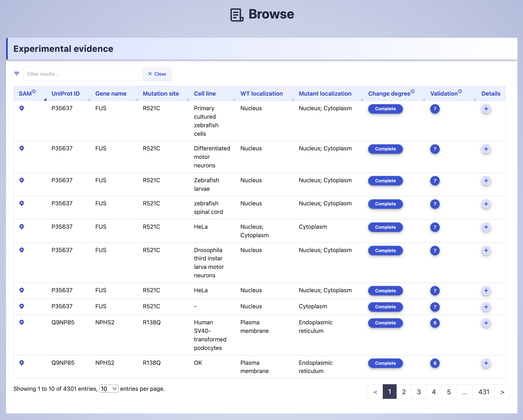Sort table by UniProt ID column
Viewport: 523px width, 420px height.
click(65, 94)
